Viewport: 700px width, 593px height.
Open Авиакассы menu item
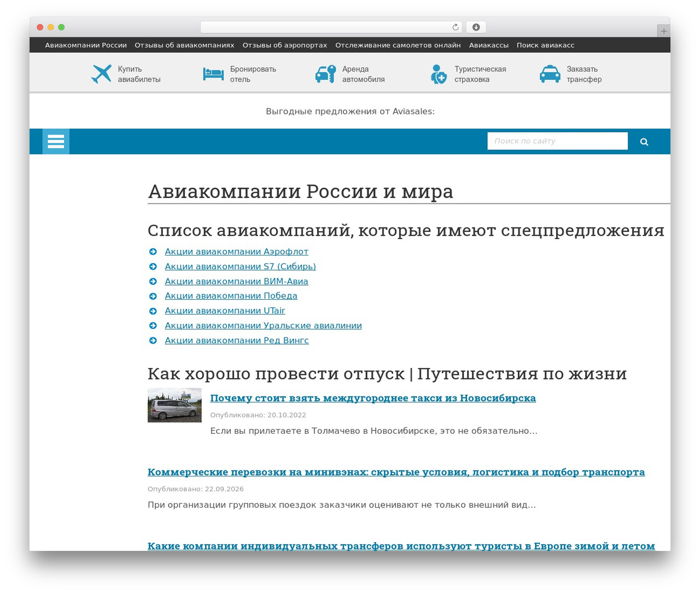(x=489, y=45)
